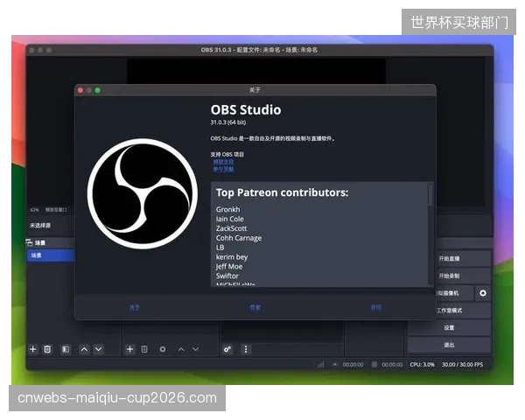The width and height of the screenshot is (525, 420).
Task: Click contributor name ZackScott
Action: (231, 228)
